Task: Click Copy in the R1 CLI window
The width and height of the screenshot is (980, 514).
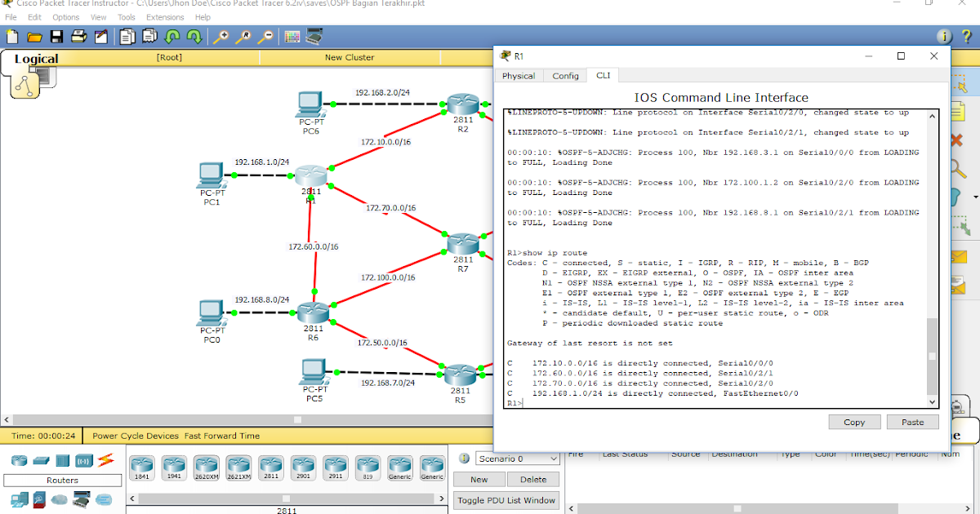Action: tap(854, 422)
